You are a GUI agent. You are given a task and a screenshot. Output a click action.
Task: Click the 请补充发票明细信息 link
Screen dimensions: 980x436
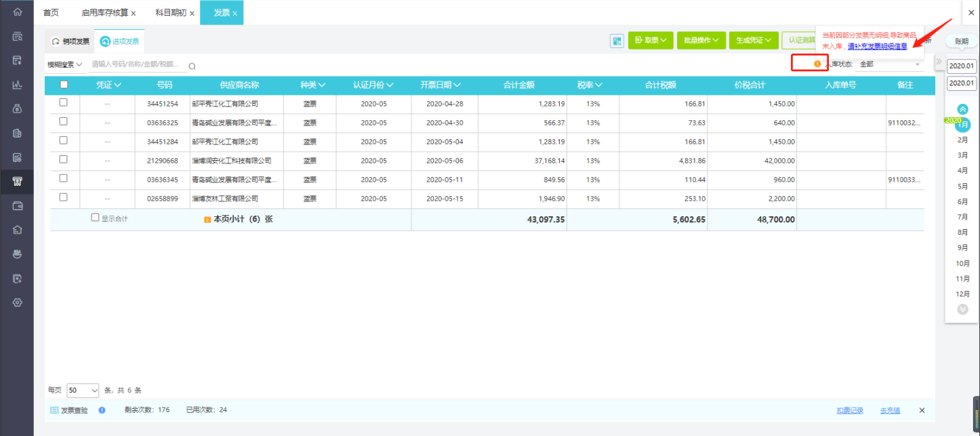(x=877, y=46)
